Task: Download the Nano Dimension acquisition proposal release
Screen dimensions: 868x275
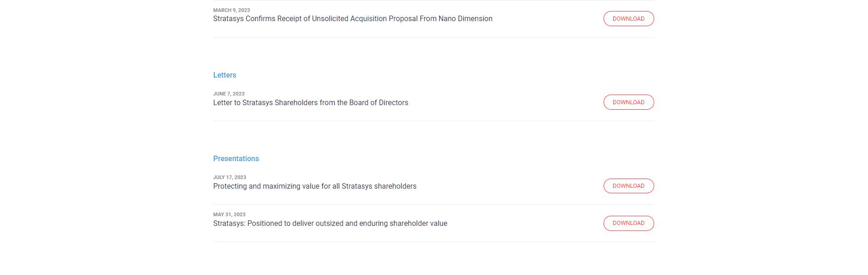Action: tap(628, 19)
